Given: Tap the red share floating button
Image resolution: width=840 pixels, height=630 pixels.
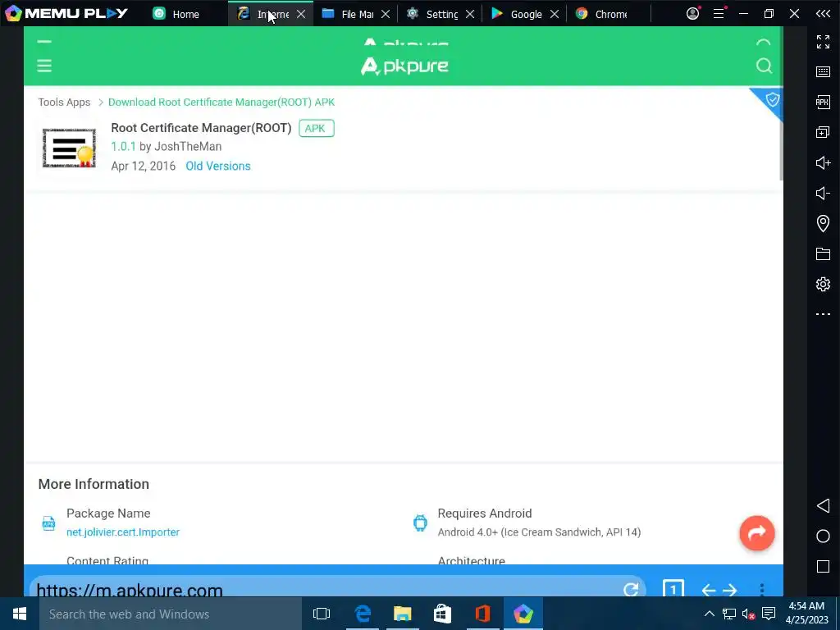Looking at the screenshot, I should click(x=757, y=533).
